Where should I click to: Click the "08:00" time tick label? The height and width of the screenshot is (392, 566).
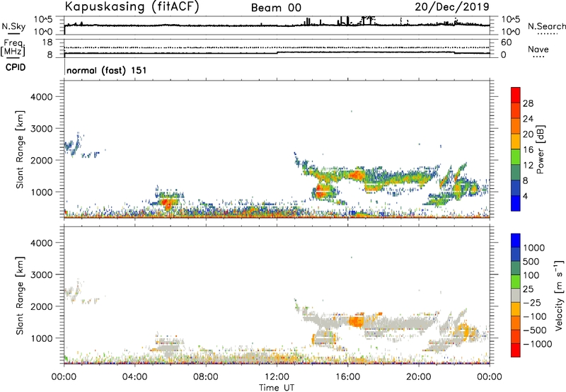tap(205, 377)
